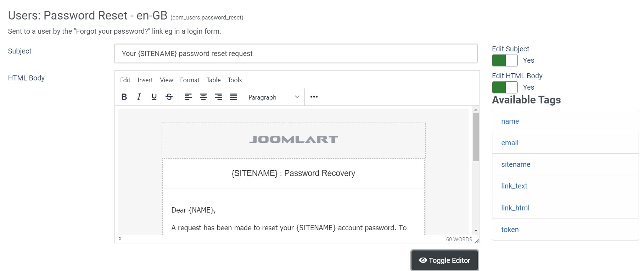The image size is (644, 271).
Task: Open the Table menu
Action: point(213,80)
